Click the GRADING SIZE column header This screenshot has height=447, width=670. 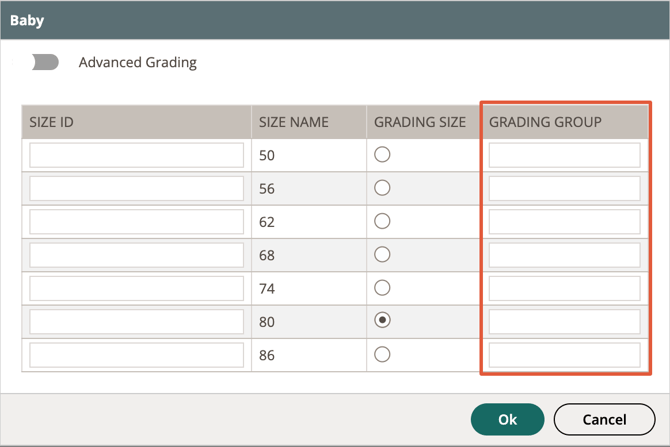point(423,122)
